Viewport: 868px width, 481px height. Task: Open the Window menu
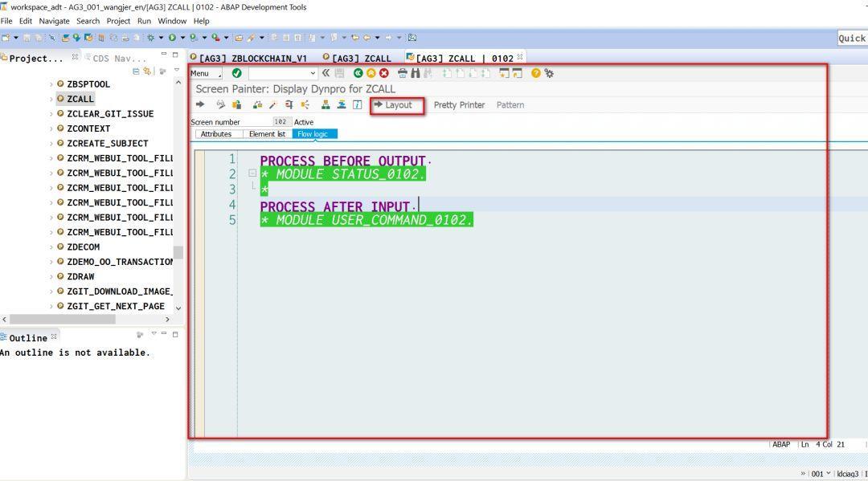point(172,21)
